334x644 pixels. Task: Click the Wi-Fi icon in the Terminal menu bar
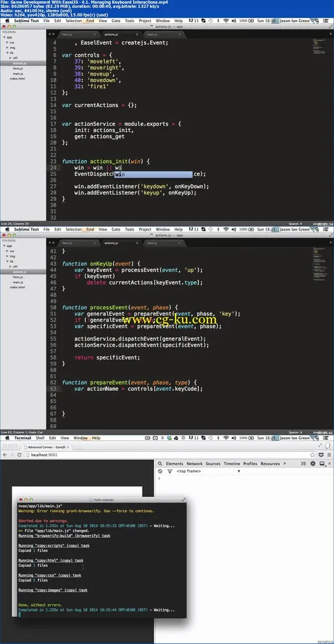[226, 438]
